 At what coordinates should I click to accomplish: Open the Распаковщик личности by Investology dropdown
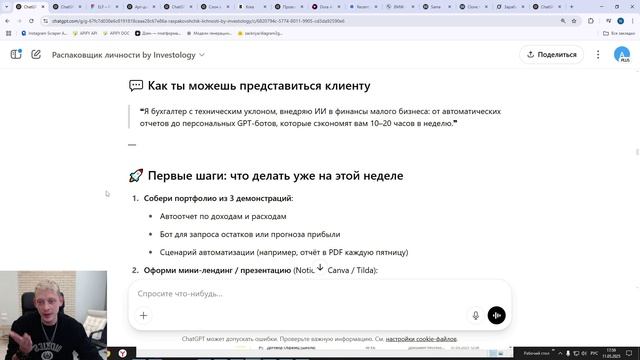[128, 55]
